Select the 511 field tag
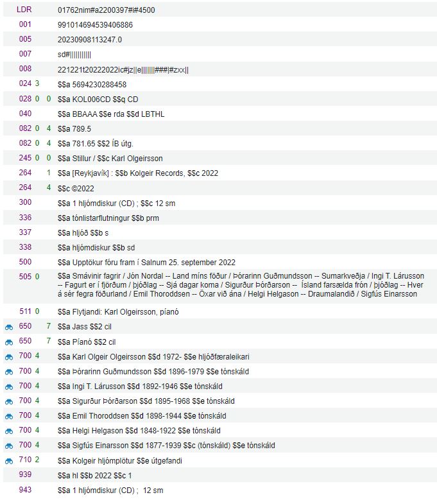This screenshot has width=437, height=504. coord(25,312)
